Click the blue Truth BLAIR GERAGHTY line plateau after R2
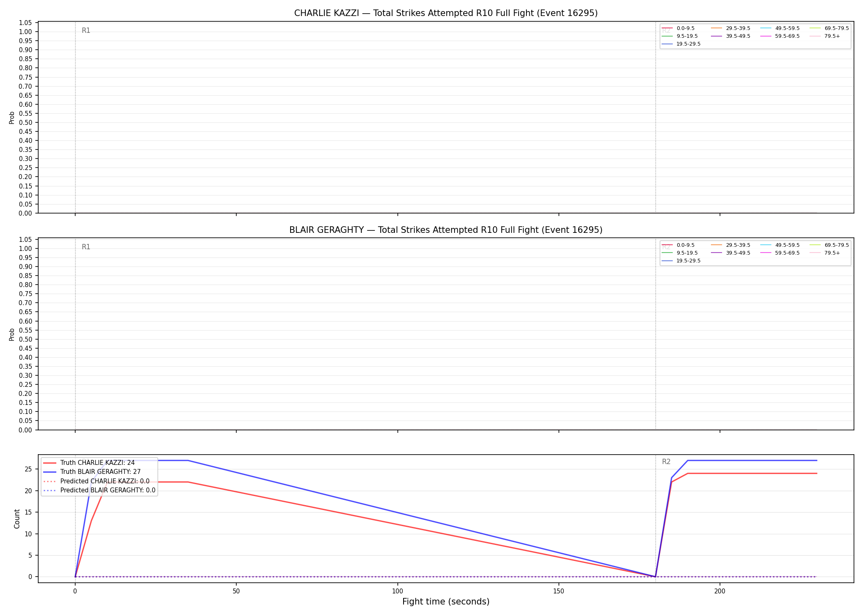 [x=752, y=460]
